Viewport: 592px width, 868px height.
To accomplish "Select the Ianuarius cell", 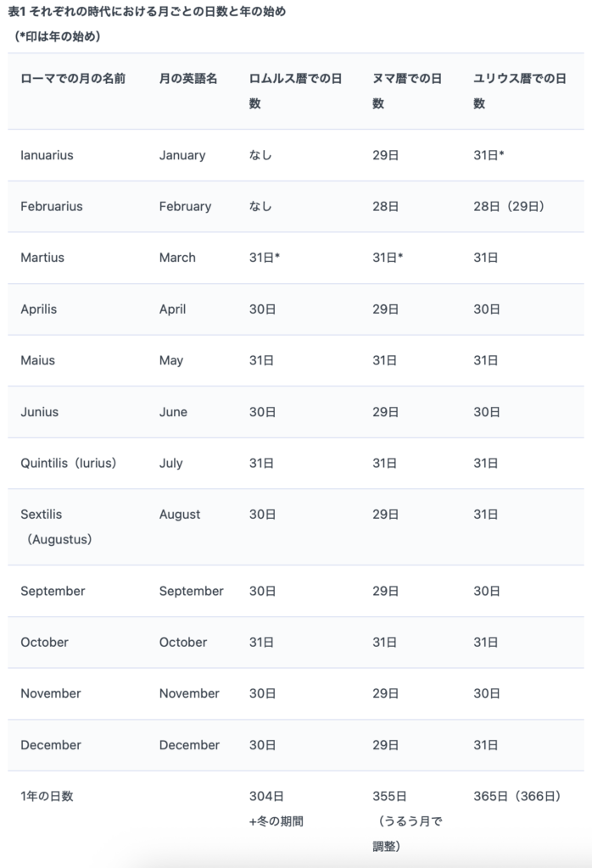I will tap(47, 155).
